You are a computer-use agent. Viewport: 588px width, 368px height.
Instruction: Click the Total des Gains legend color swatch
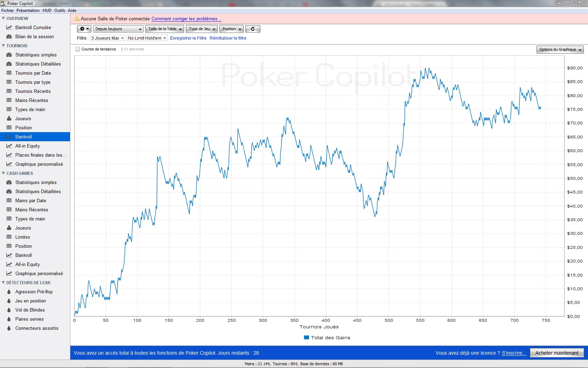pos(307,338)
